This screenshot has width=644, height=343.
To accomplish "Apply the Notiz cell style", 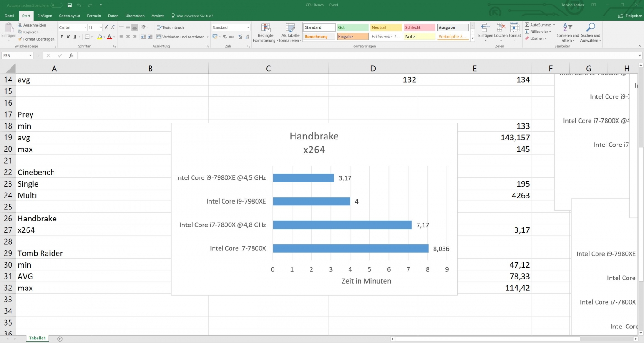I will (419, 37).
